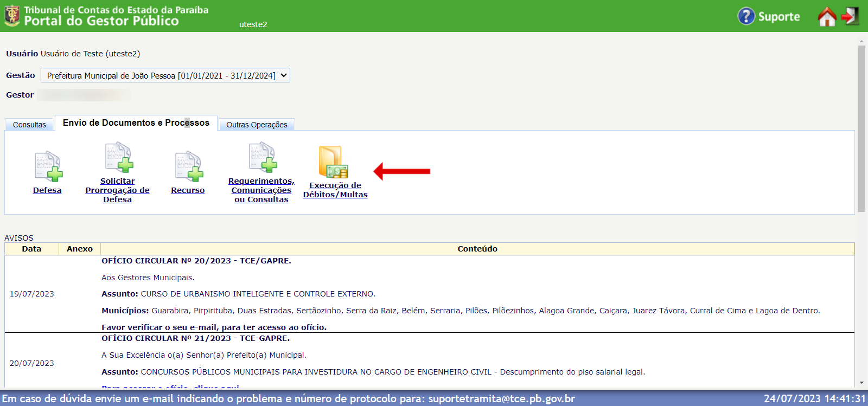Click the Anexo column header
Viewport: 868px width, 406px height.
pos(80,249)
